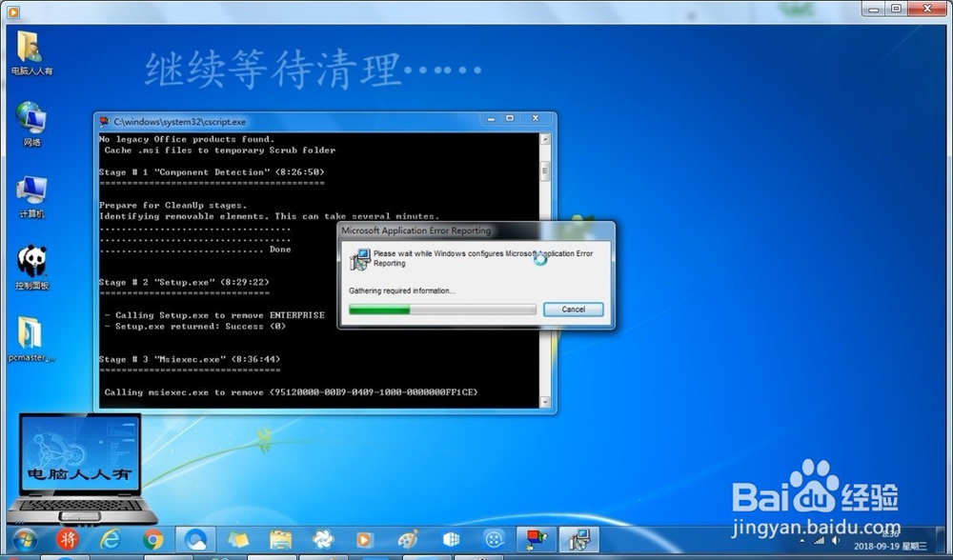Click the 'Stage # 1 "Component Detection"' line

pos(212,172)
